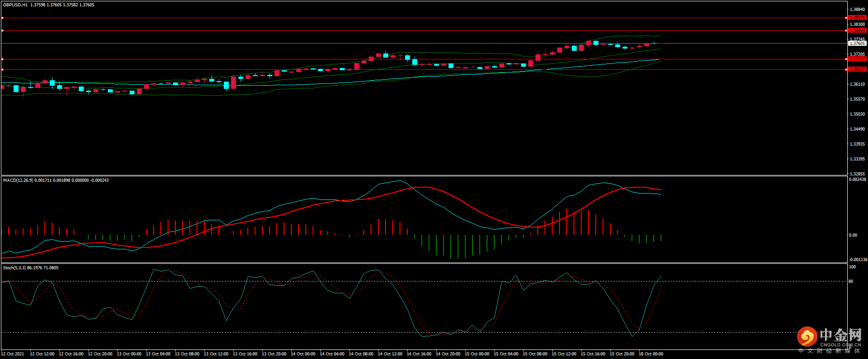Select left handle of topmost horizontal line

coord(2,18)
